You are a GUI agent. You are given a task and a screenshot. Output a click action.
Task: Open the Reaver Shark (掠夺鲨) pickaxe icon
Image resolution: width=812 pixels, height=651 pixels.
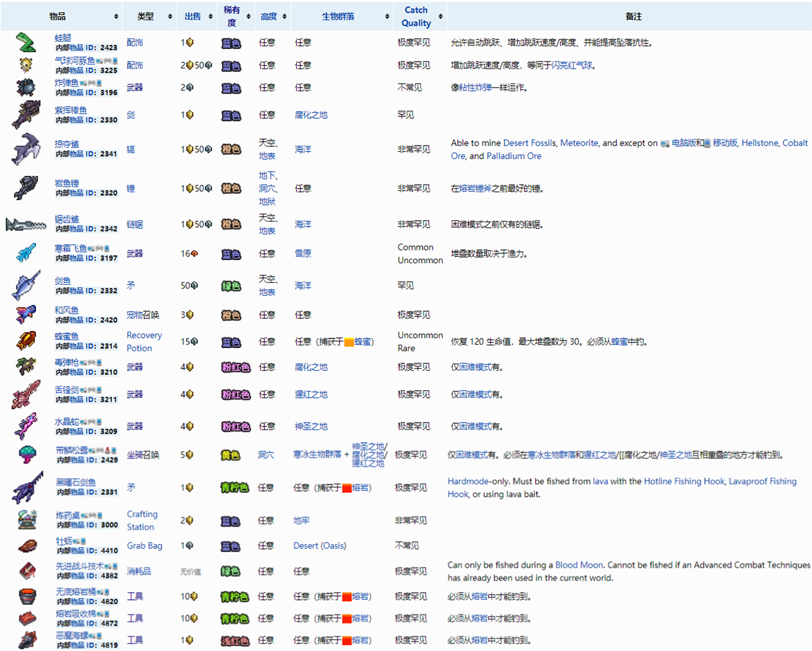tap(26, 149)
